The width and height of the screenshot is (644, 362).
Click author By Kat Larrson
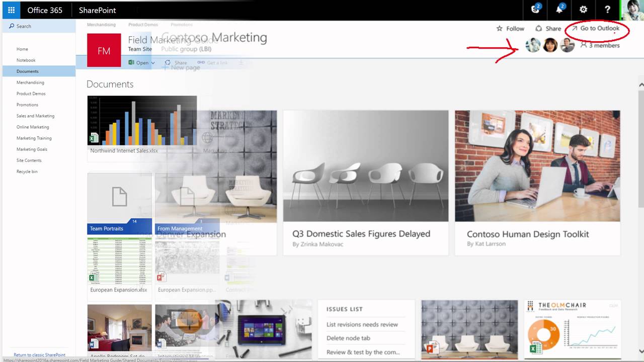pyautogui.click(x=486, y=244)
